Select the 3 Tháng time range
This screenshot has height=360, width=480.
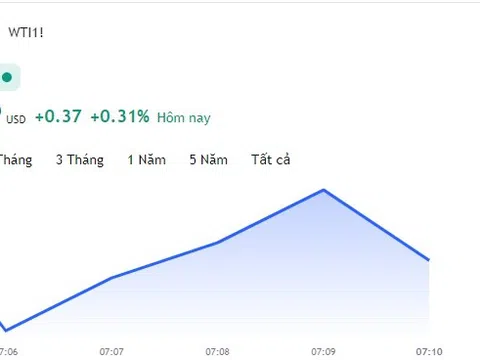(x=80, y=160)
